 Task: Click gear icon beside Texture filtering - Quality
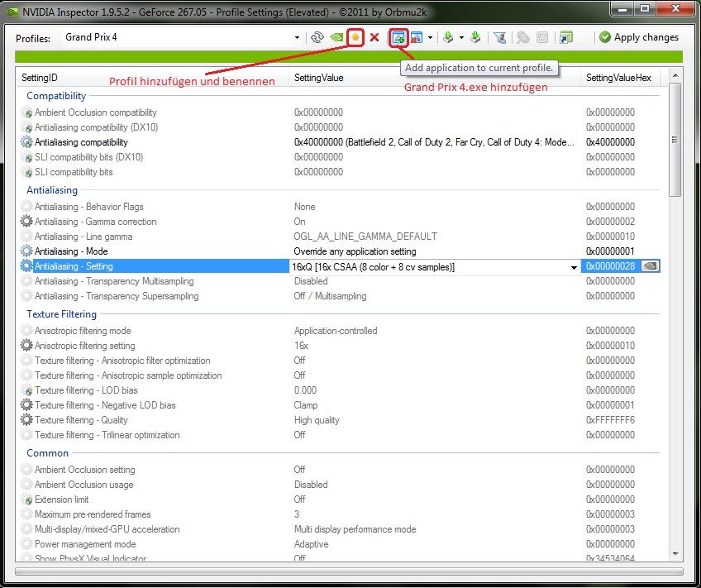coord(26,420)
